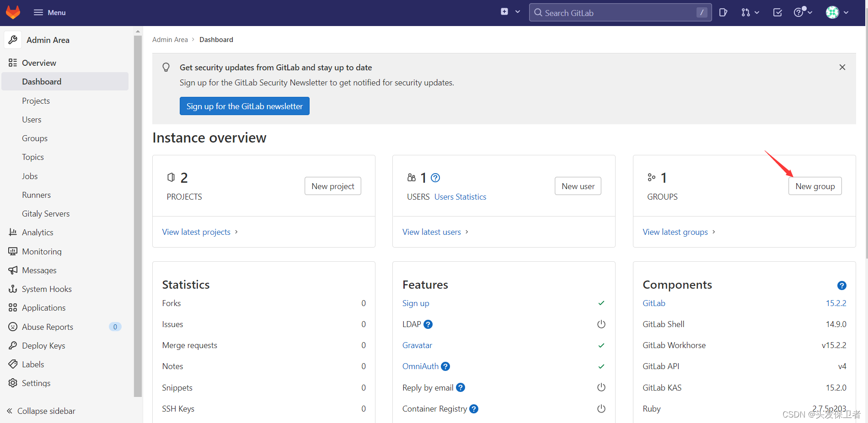The width and height of the screenshot is (868, 423).
Task: Click the Labels tag icon
Action: pyautogui.click(x=13, y=364)
